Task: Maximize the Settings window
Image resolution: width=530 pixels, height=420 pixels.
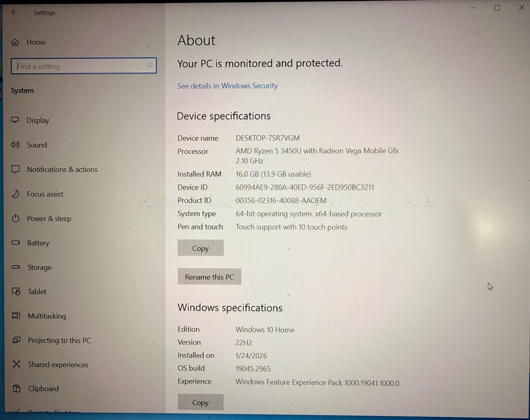Action: [x=497, y=8]
